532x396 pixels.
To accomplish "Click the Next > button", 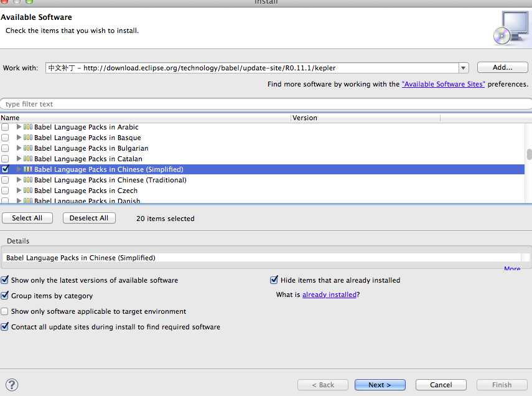I will coord(380,385).
